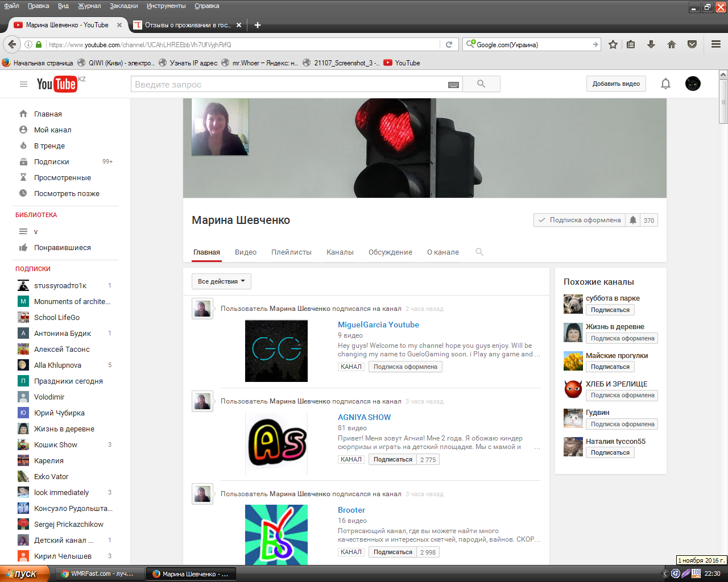The width and height of the screenshot is (728, 582).
Task: Open Firefox downloads arrow
Action: [x=651, y=44]
